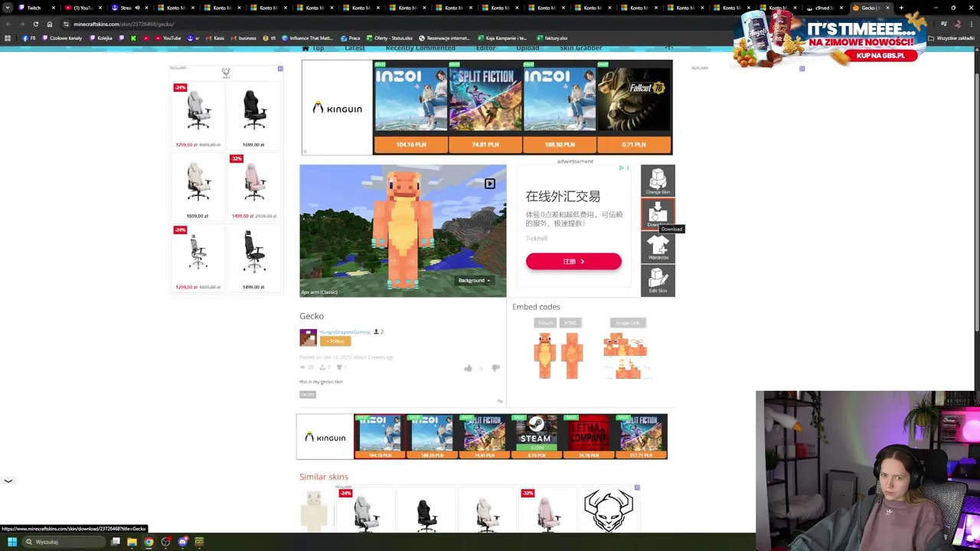Image resolution: width=980 pixels, height=551 pixels.
Task: Open the browser apps grid icon
Action: click(8, 37)
